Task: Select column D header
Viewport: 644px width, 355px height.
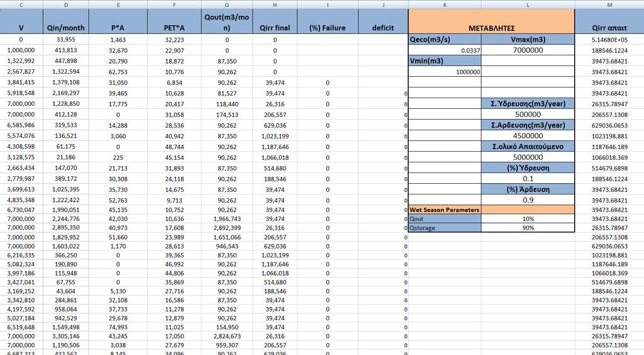Action: [x=65, y=4]
